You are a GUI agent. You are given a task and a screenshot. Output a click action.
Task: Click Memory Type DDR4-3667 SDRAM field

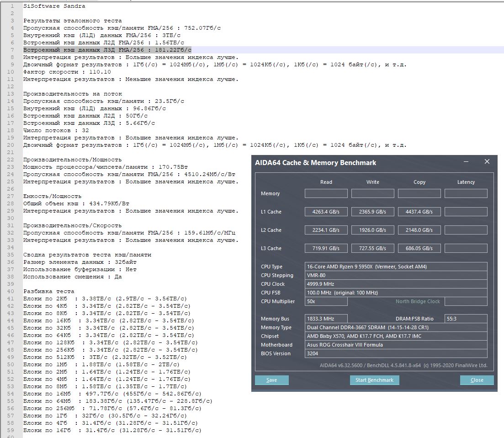click(396, 327)
